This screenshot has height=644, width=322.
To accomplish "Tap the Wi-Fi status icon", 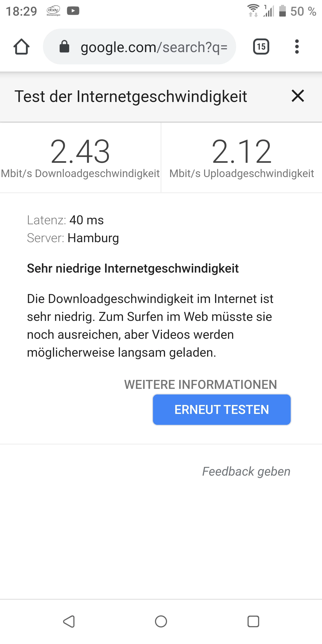I will (x=253, y=11).
